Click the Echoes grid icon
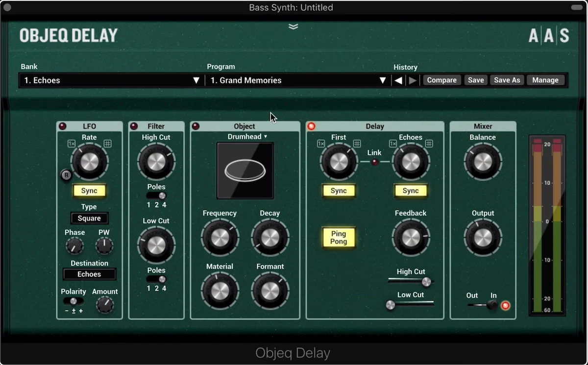Screen dimensions: 588x365 pos(429,144)
